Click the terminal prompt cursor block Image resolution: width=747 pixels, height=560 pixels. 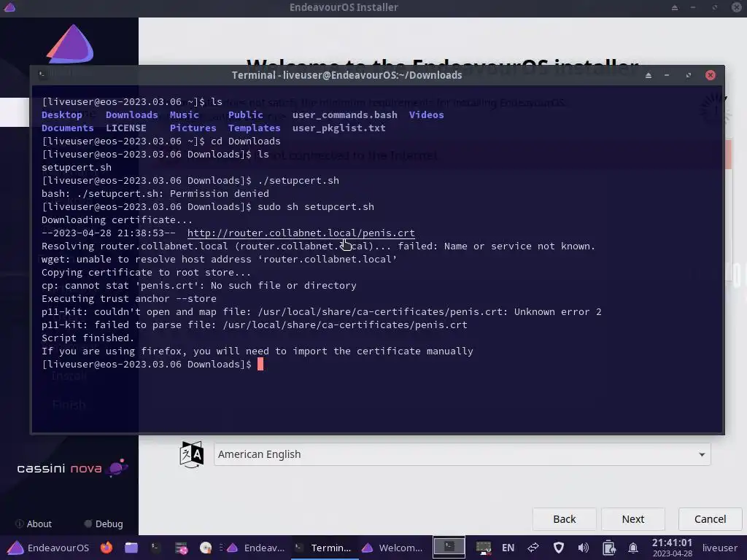(260, 365)
